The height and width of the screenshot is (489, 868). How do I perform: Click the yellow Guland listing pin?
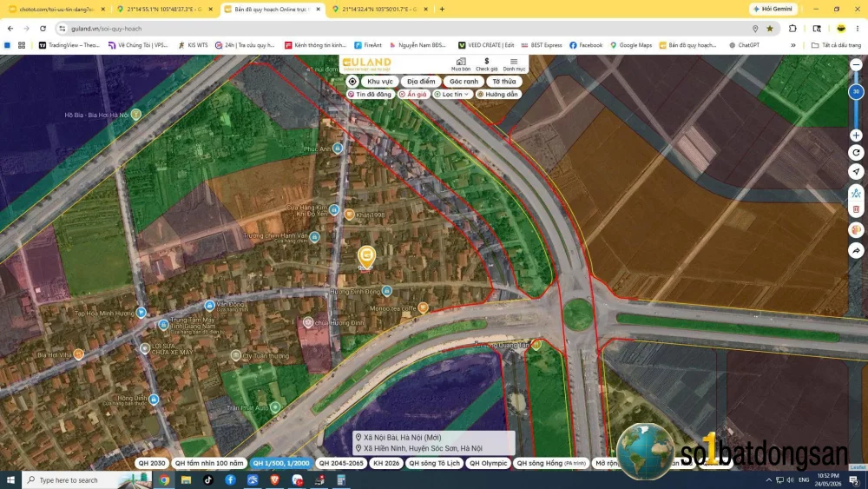[366, 257]
